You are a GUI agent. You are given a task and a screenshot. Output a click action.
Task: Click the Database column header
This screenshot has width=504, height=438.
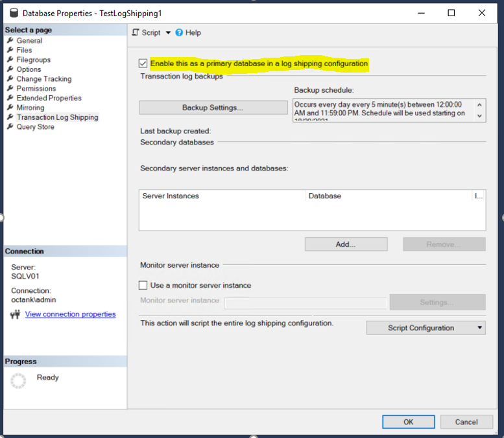click(324, 196)
